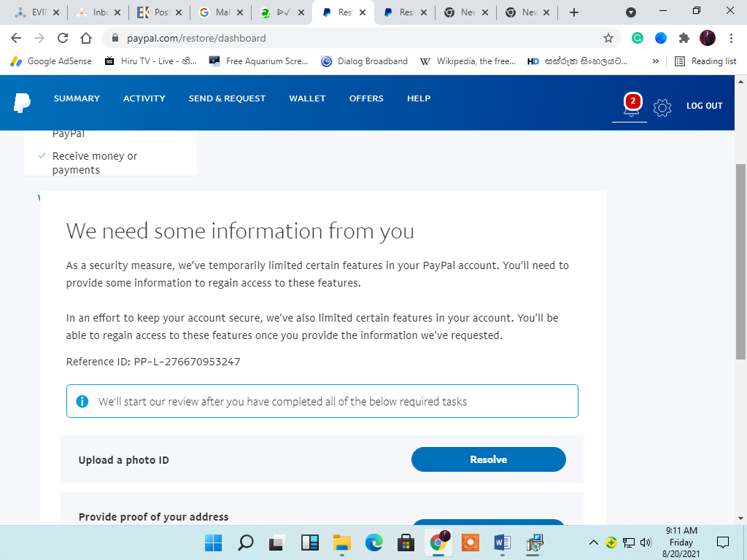Viewport: 747px width, 560px height.
Task: Open File Explorer from the taskbar
Action: point(341,542)
